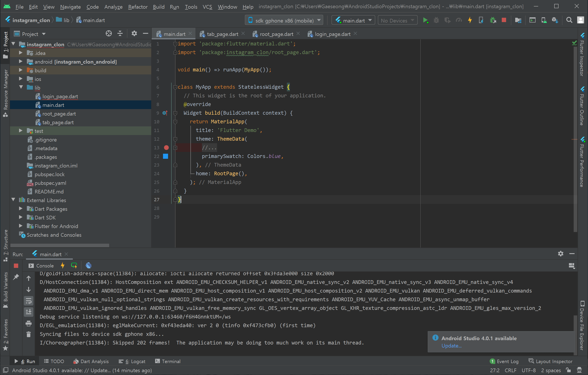The width and height of the screenshot is (588, 375).
Task: Open the AVD Manager
Action: [544, 20]
